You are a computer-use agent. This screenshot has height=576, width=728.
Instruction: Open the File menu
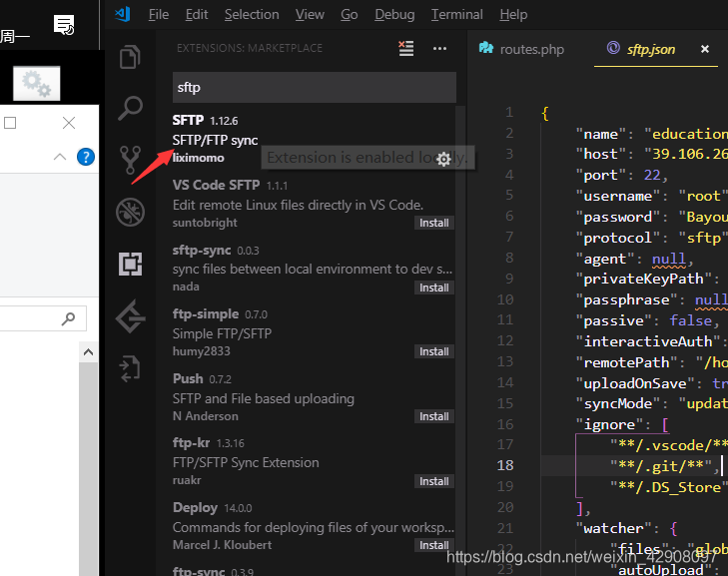click(159, 15)
